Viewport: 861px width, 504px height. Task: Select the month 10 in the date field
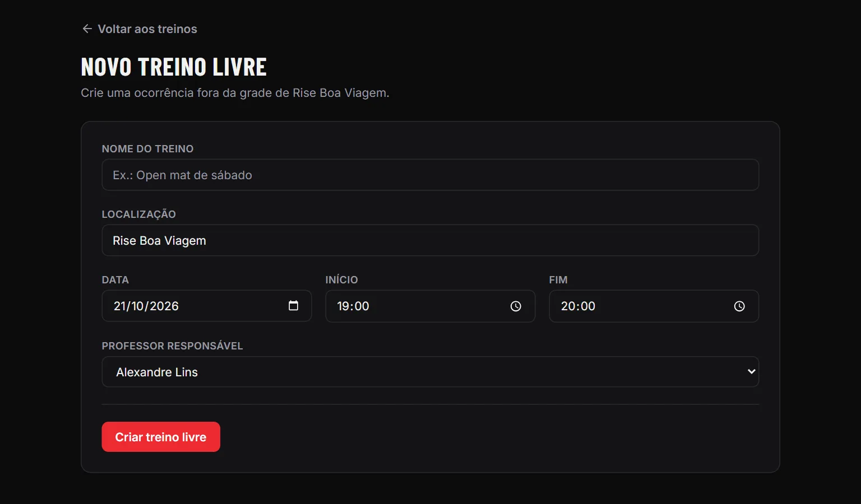coord(138,306)
